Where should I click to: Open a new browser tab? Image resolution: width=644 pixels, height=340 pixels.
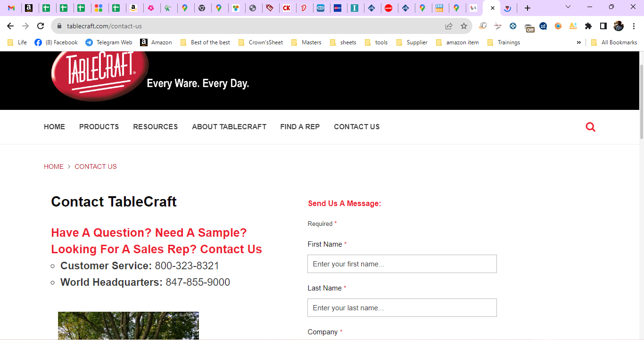(x=528, y=8)
